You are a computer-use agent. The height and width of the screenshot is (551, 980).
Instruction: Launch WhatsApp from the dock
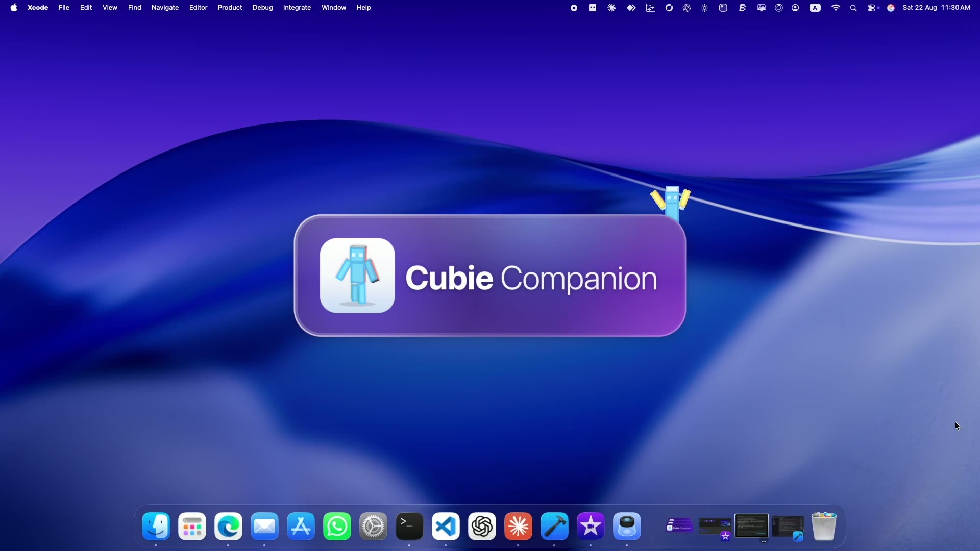click(x=337, y=526)
